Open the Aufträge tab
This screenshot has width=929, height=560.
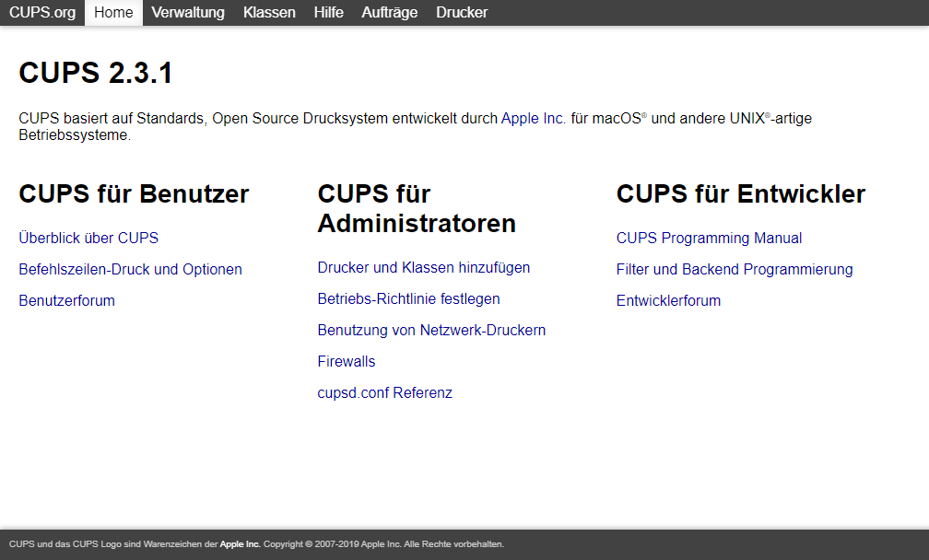click(x=389, y=13)
